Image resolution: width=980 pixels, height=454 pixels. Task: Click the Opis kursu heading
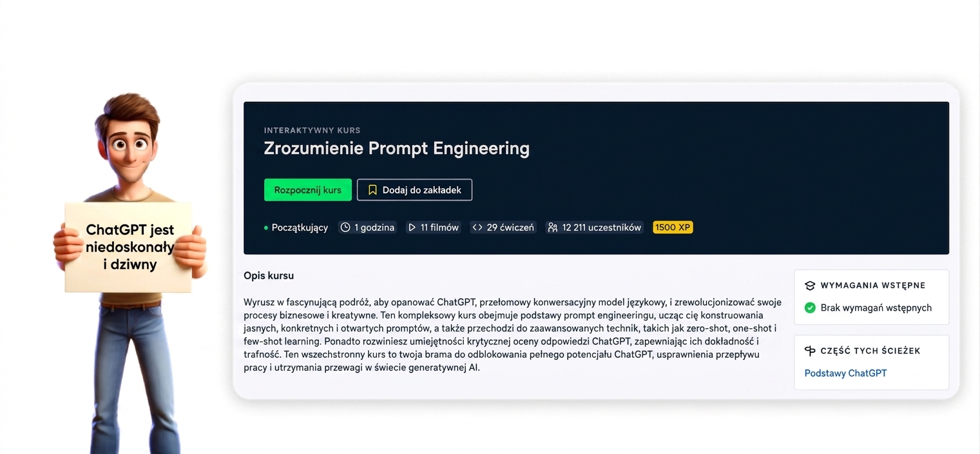(x=269, y=275)
